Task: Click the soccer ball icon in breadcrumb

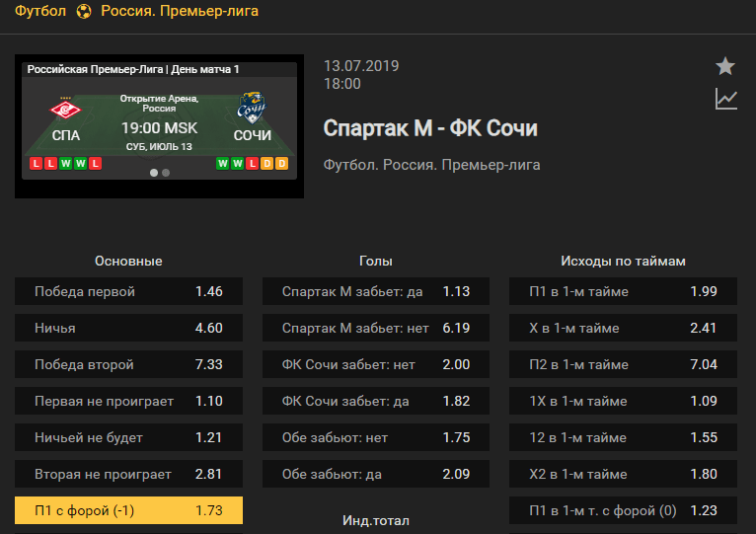Action: click(x=84, y=11)
